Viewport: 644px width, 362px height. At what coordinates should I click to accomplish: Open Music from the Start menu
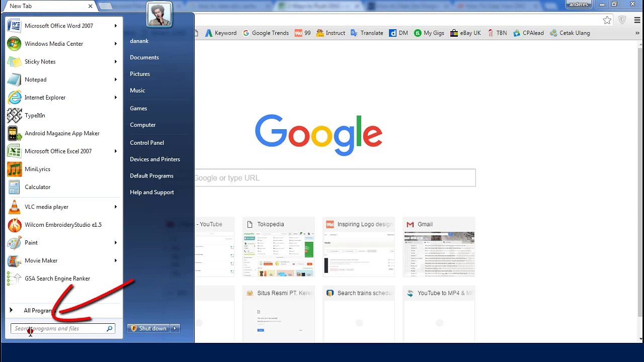pos(137,90)
